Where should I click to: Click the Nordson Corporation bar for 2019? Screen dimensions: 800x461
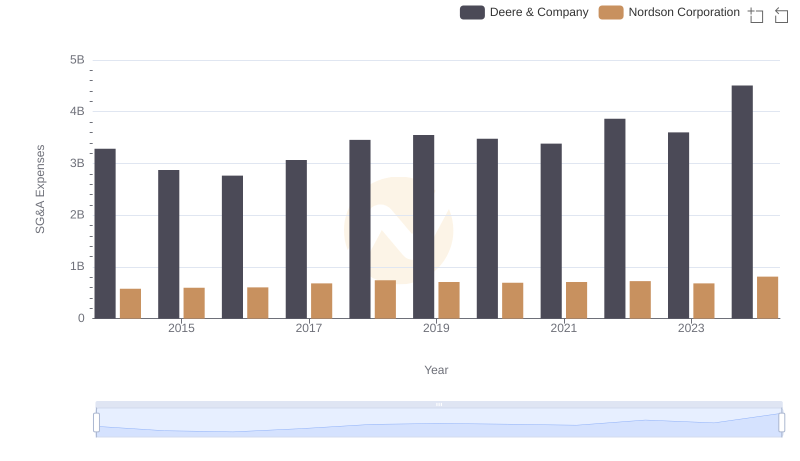click(449, 300)
